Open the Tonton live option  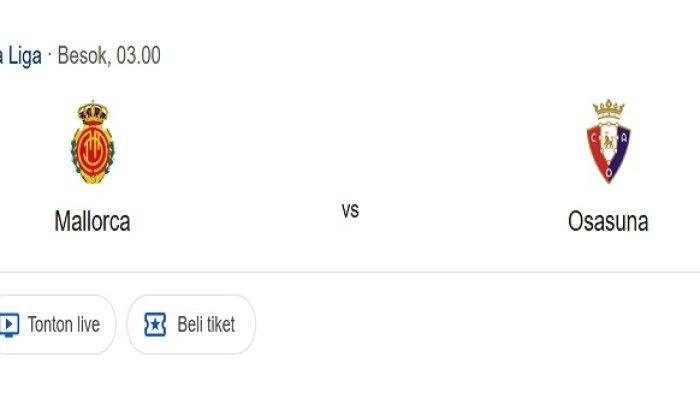click(x=57, y=324)
